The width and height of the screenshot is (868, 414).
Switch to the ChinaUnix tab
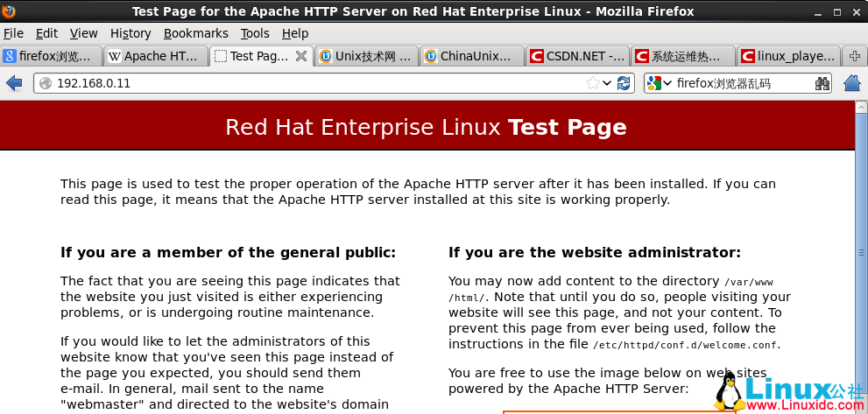[x=472, y=56]
